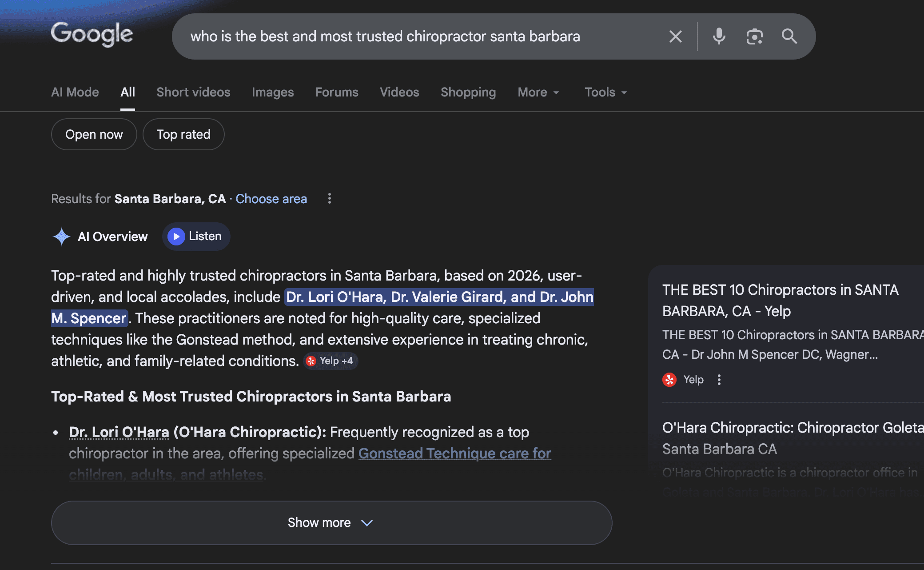
Task: Click the search magnifier icon
Action: coord(789,36)
